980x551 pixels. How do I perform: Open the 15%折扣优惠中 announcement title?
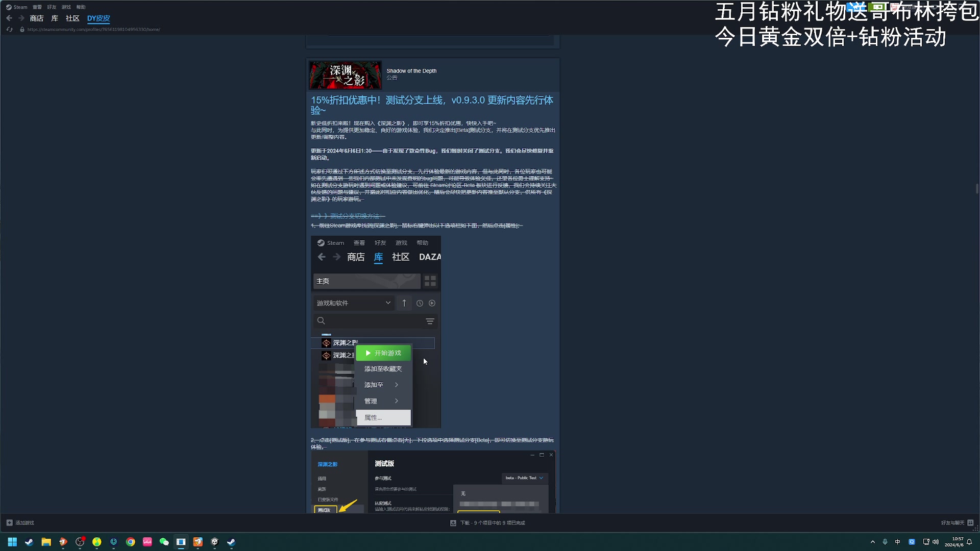(x=432, y=105)
